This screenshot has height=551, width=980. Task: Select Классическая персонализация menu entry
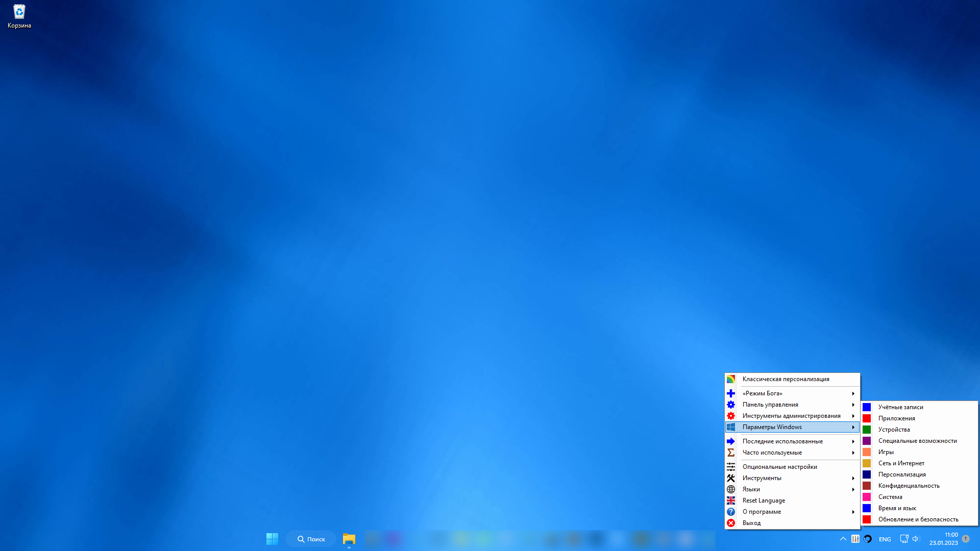[792, 379]
